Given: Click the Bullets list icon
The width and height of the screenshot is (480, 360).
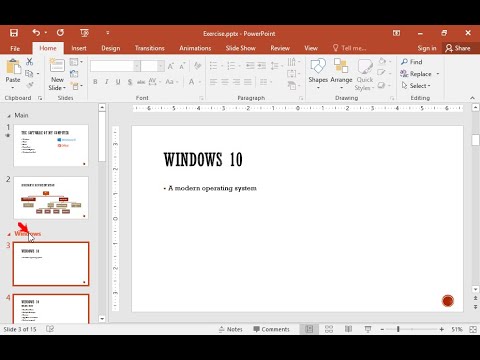Looking at the screenshot, I should 214,66.
